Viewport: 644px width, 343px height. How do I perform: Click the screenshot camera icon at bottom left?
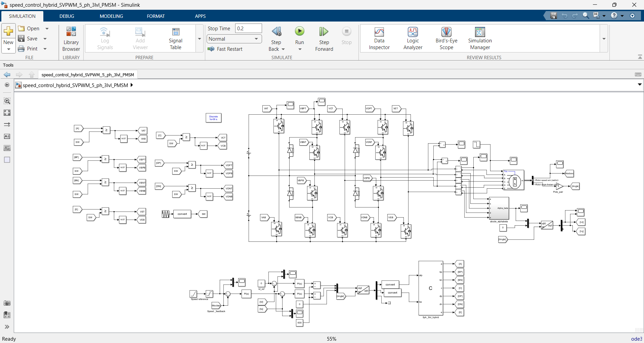coord(7,303)
